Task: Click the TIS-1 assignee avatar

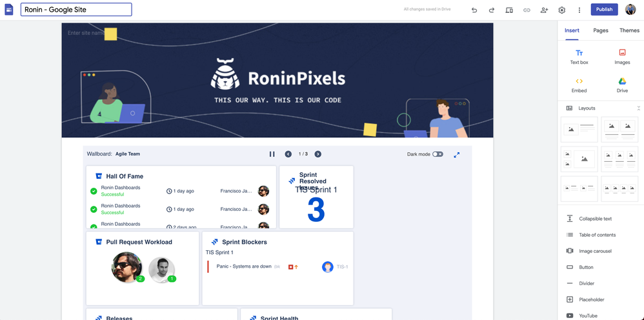Action: coord(327,267)
